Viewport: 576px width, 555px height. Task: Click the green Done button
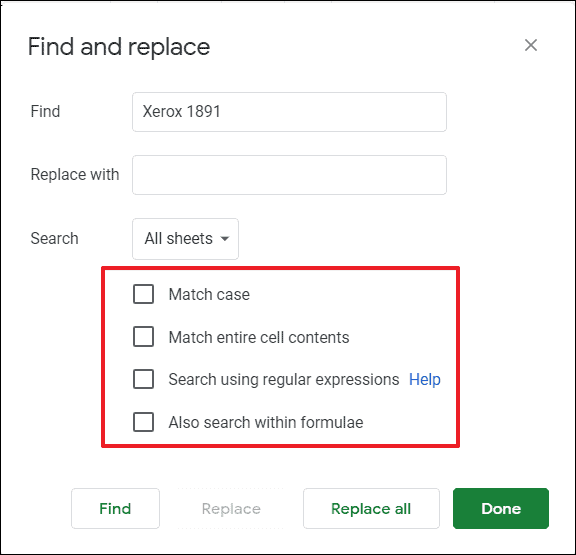pyautogui.click(x=501, y=509)
